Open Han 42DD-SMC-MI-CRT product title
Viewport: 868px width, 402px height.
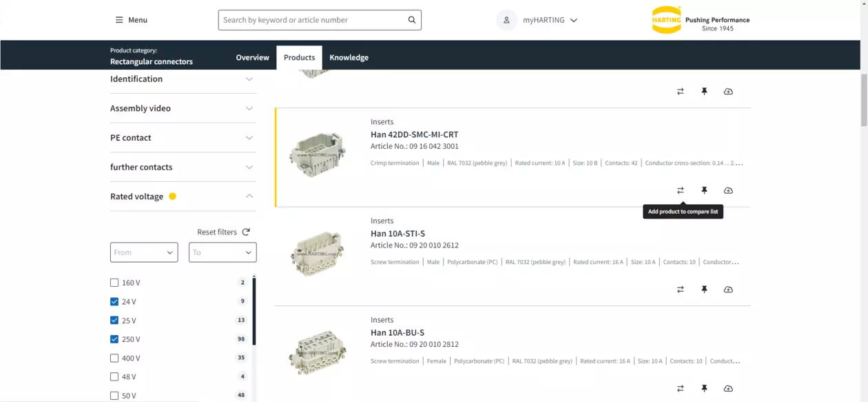(414, 134)
